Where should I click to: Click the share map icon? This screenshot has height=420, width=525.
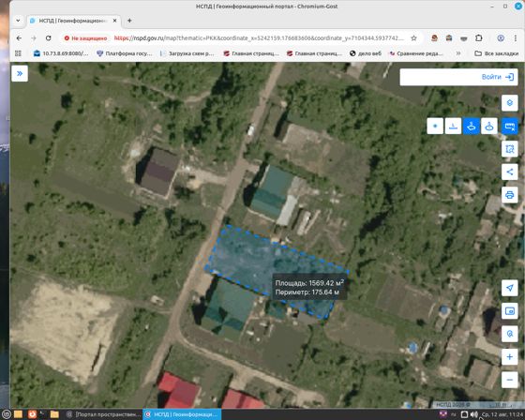510,172
